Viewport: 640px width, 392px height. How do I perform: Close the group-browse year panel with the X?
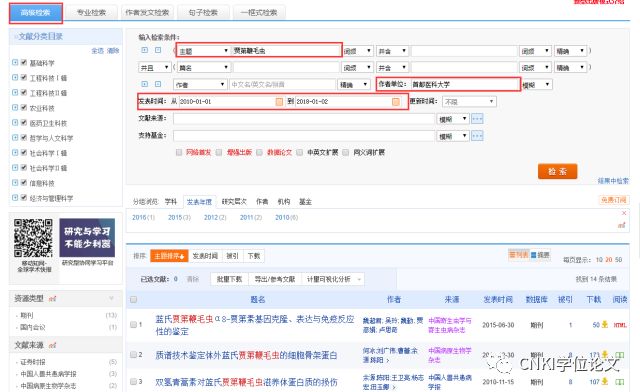624,213
